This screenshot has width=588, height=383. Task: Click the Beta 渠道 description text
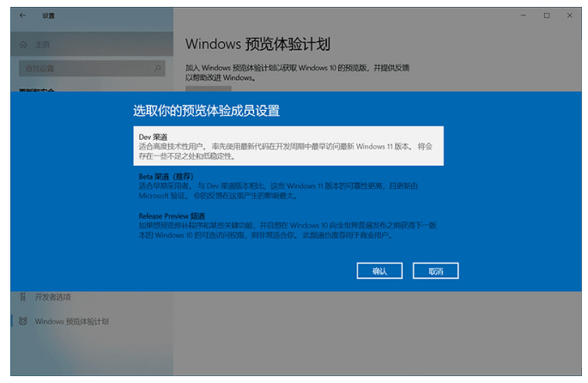283,191
